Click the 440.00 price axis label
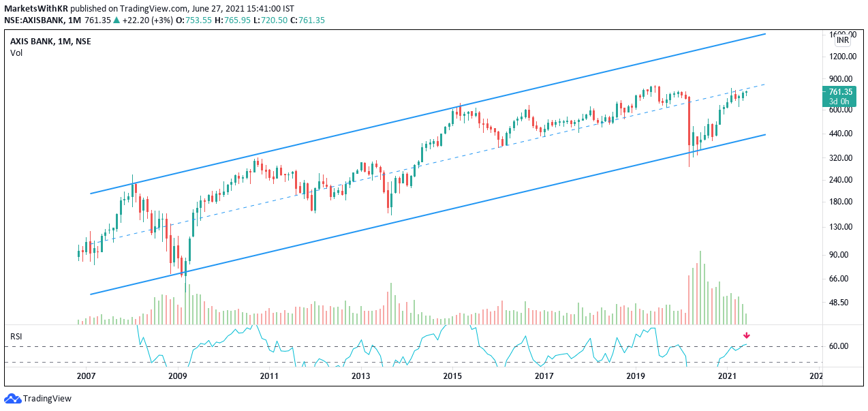 tap(841, 134)
